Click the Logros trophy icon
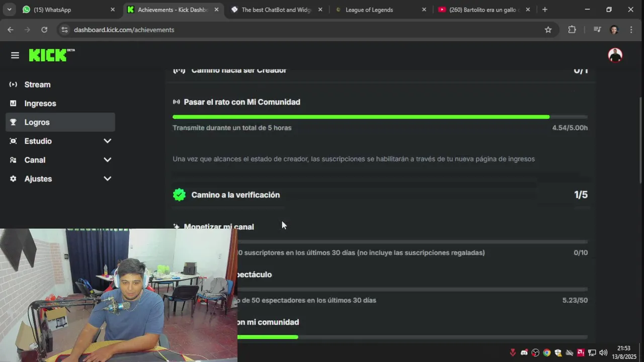 [x=13, y=122]
